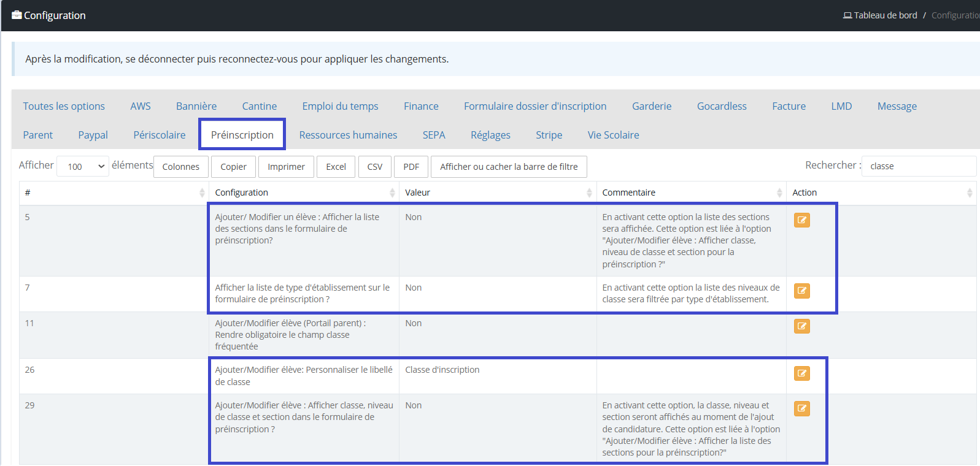
Task: Click Afficher ou cacher la barre de filtre
Action: click(509, 167)
